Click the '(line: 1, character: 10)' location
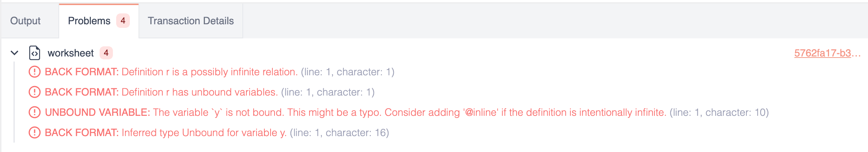This screenshot has height=152, width=868. [719, 113]
